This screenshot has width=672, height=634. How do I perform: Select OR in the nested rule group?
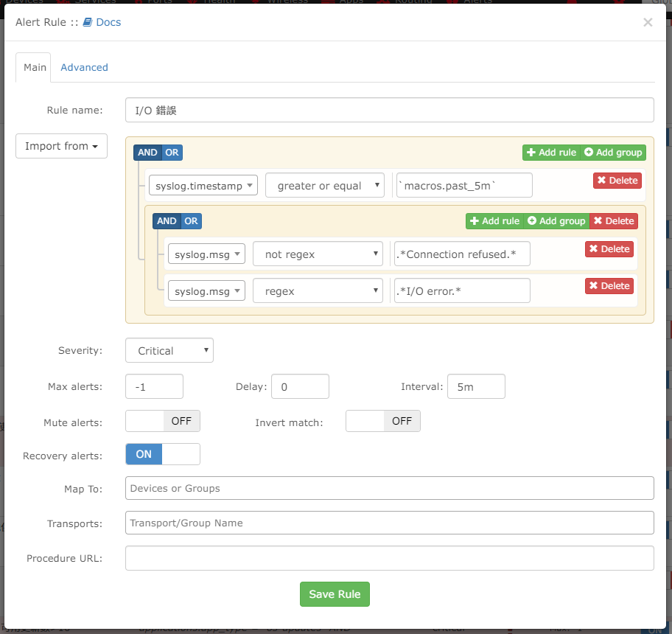[x=191, y=221]
